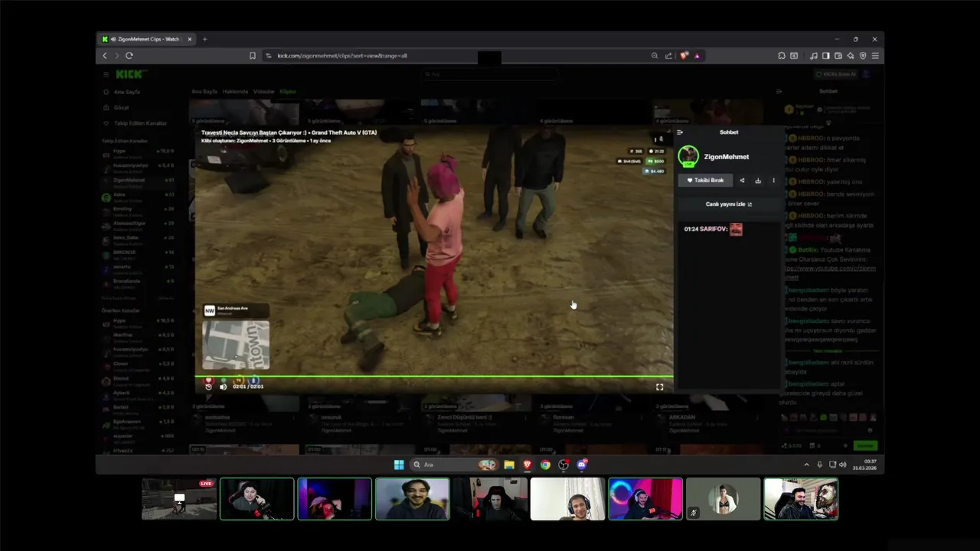Expand the system tray hidden icons chevron

pos(806,465)
